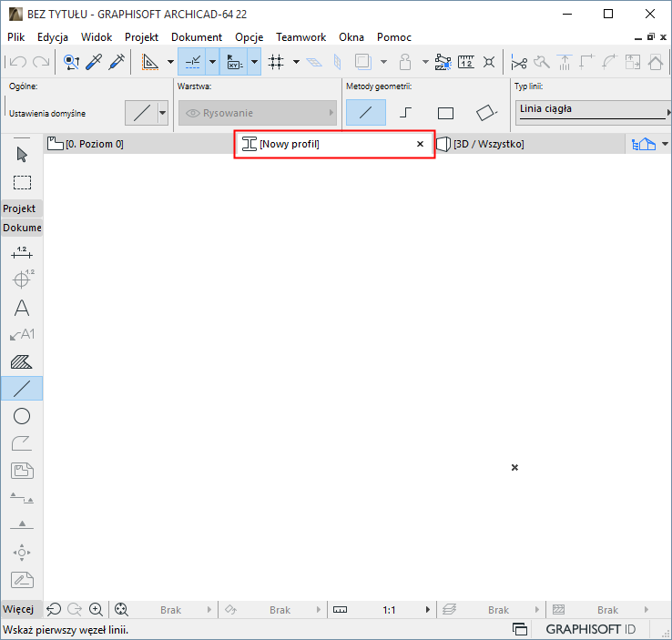Expand the snap guides dropdown arrow
The width and height of the screenshot is (672, 640).
[212, 62]
